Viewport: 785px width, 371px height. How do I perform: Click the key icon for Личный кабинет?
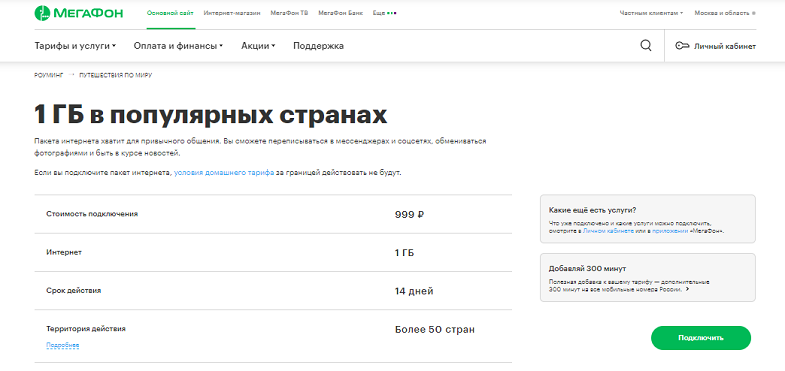pyautogui.click(x=682, y=46)
